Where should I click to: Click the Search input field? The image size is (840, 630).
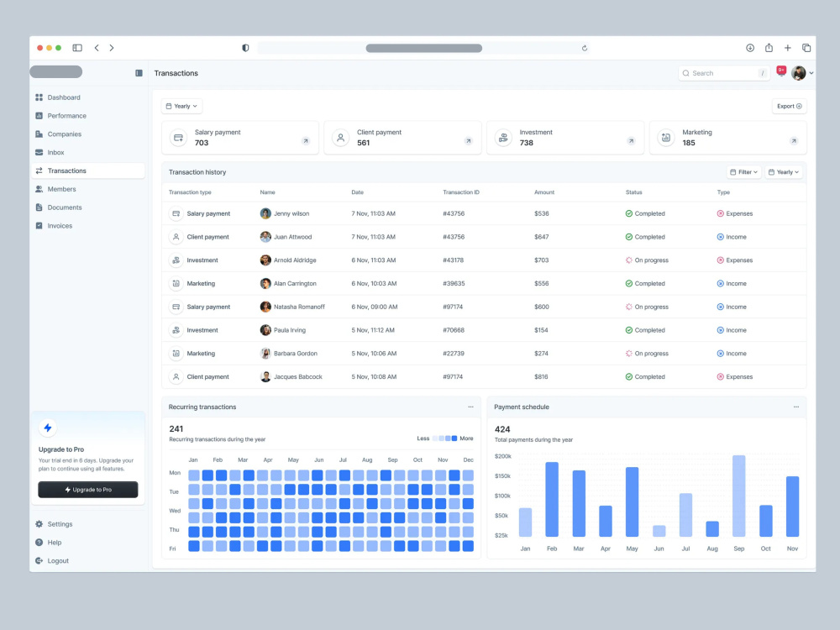724,73
